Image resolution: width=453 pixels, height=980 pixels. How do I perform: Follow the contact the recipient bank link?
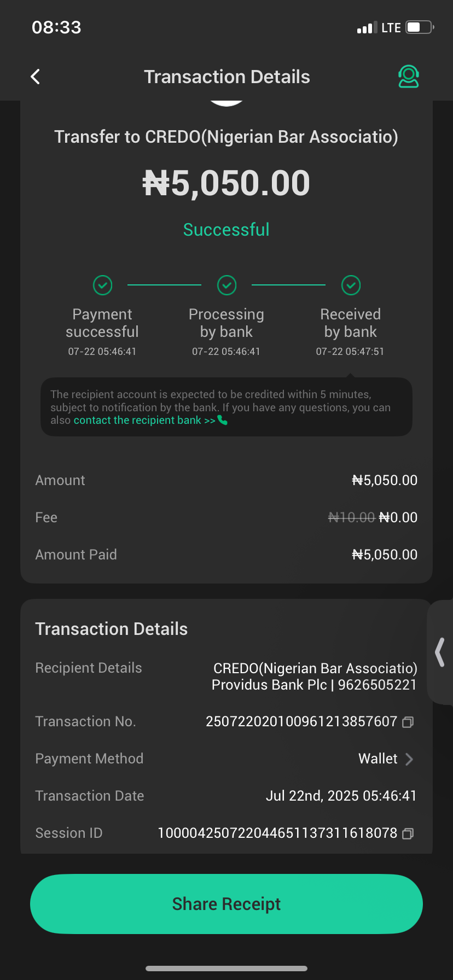(x=144, y=420)
